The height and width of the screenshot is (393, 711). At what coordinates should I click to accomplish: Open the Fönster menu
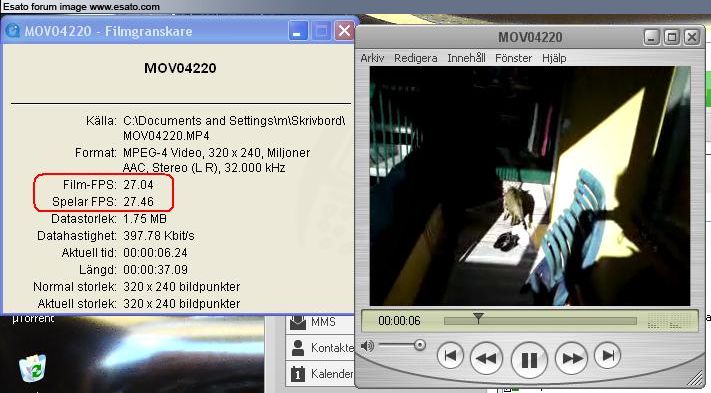point(513,58)
